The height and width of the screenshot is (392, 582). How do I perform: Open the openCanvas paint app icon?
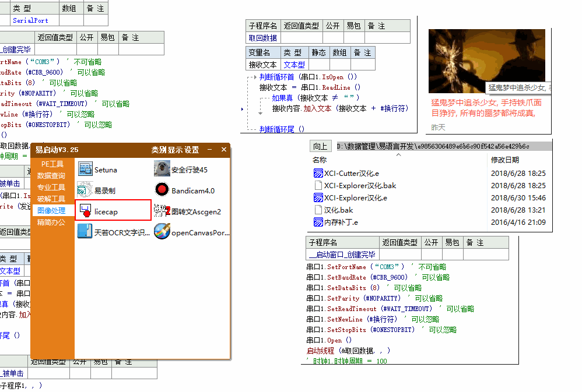tap(162, 232)
